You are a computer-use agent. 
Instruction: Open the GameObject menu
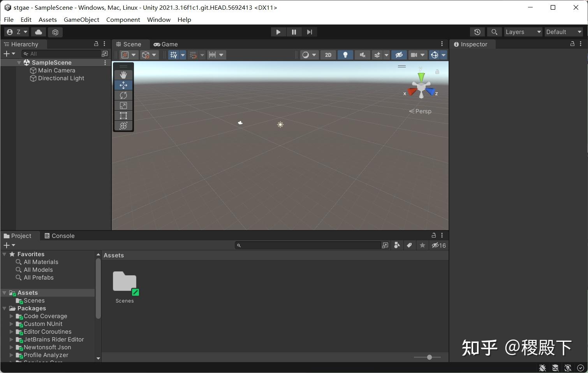81,19
